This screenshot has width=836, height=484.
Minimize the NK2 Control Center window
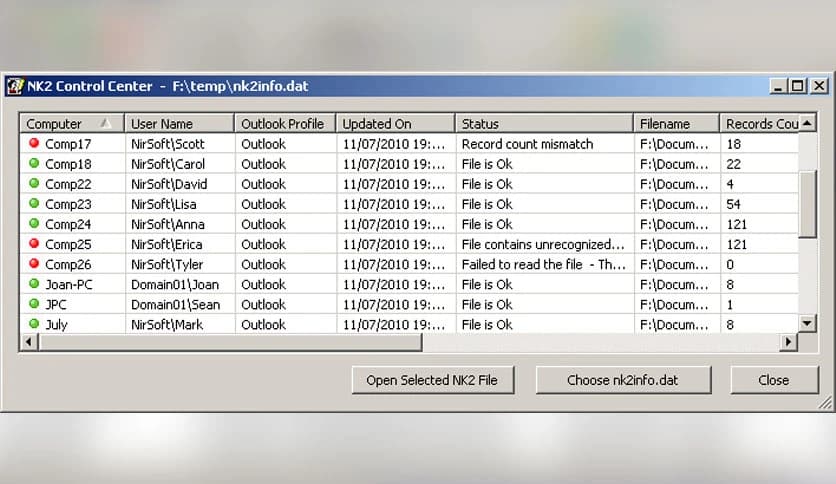tap(778, 86)
